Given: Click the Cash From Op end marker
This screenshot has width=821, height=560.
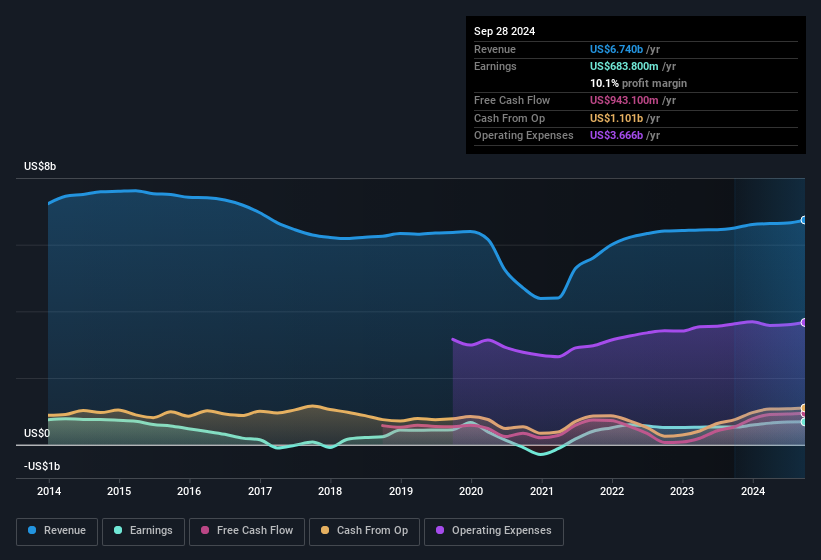Looking at the screenshot, I should click(804, 408).
